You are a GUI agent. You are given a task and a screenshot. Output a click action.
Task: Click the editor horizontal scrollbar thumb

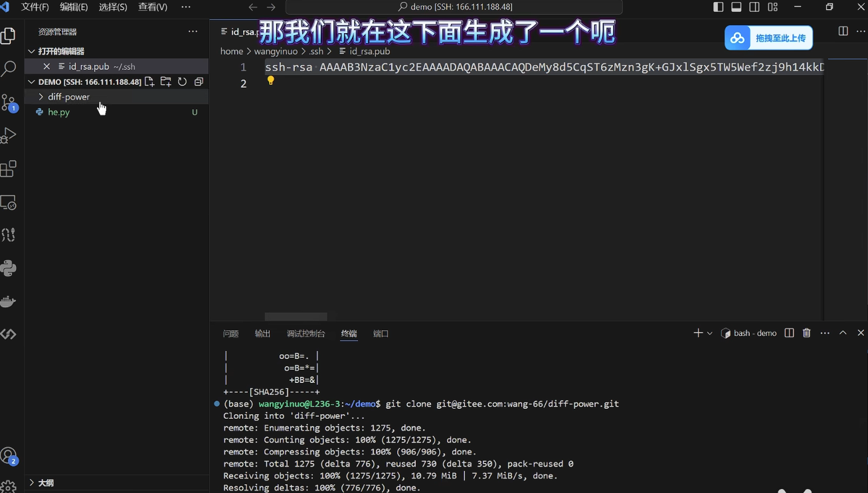[x=296, y=317]
